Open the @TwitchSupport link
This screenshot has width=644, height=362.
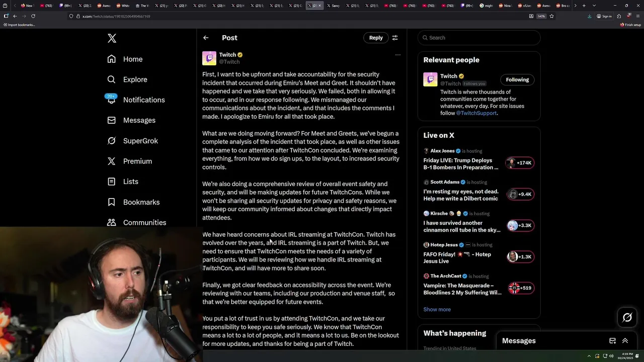coord(476,113)
